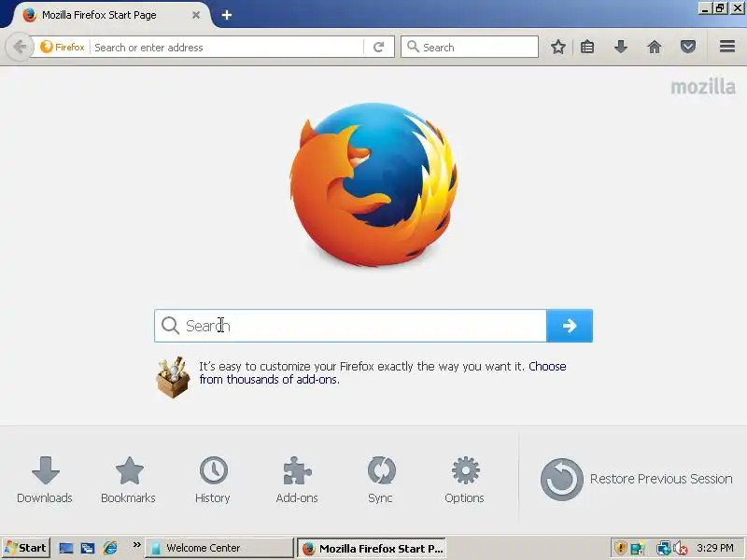Click Restore Previous Session button
The width and height of the screenshot is (747, 560).
pyautogui.click(x=636, y=479)
